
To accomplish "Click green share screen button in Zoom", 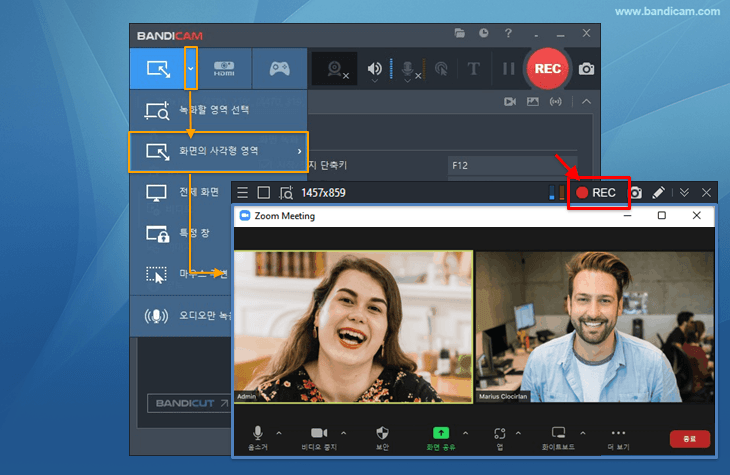I will pos(441,433).
